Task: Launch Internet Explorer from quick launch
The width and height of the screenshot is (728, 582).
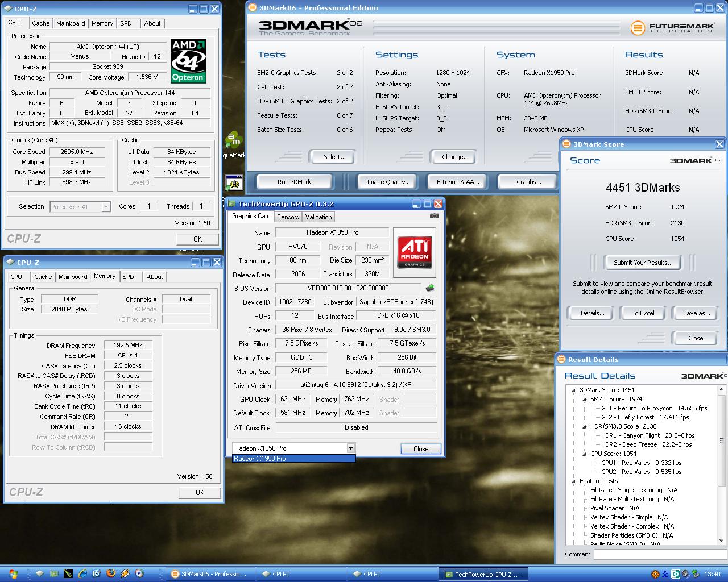Action: (x=83, y=574)
